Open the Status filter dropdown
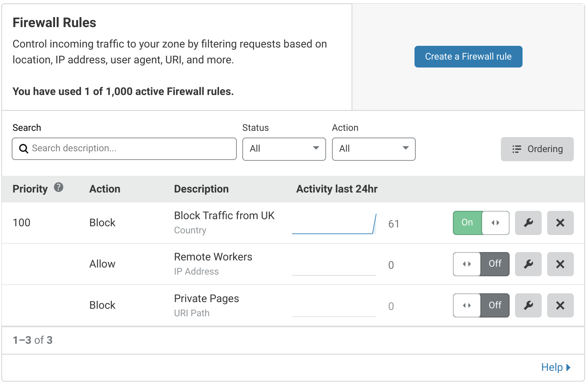The height and width of the screenshot is (385, 588). click(x=284, y=149)
